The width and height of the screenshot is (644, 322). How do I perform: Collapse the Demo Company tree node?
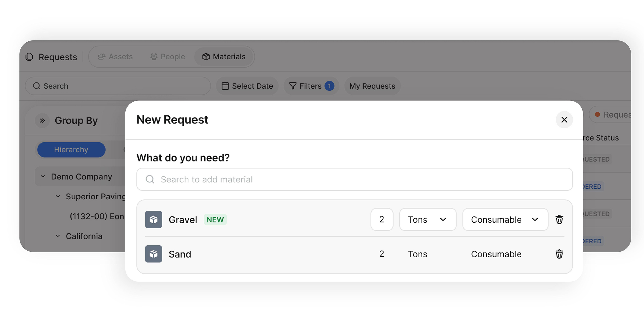pos(43,176)
